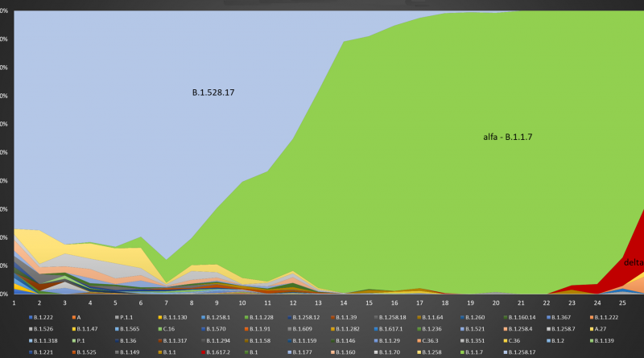The width and height of the screenshot is (644, 358).
Task: Click the 'alfa - B.1.1.7' data label
Action: tap(507, 137)
